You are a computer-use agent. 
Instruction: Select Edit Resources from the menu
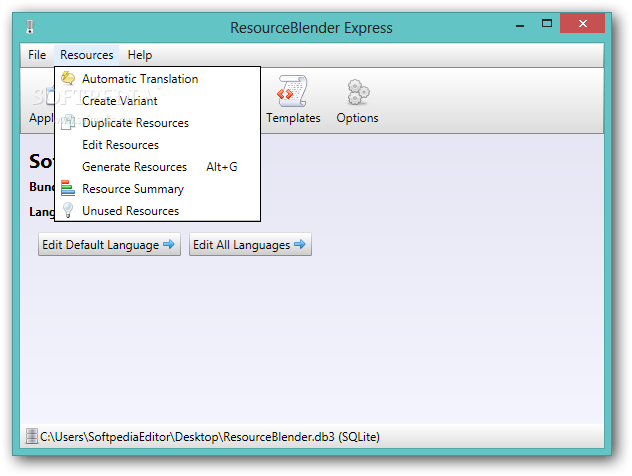(x=158, y=145)
